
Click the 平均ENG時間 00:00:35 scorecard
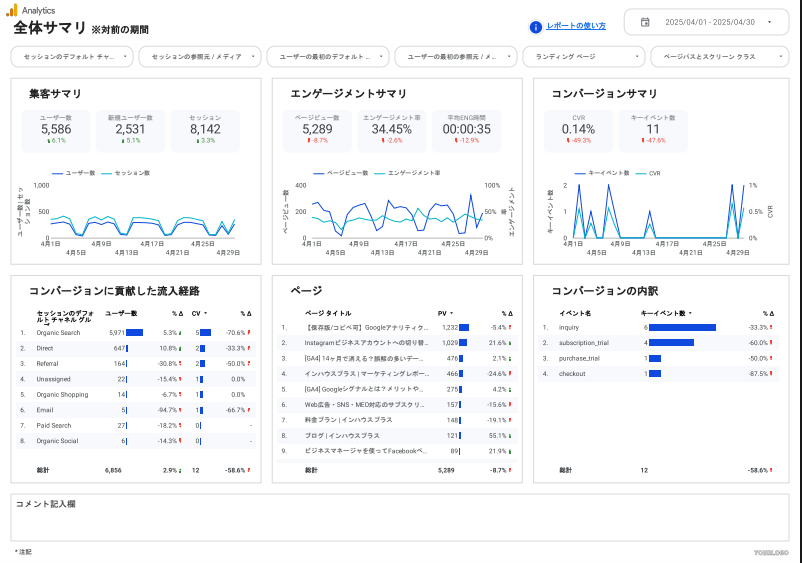click(466, 131)
